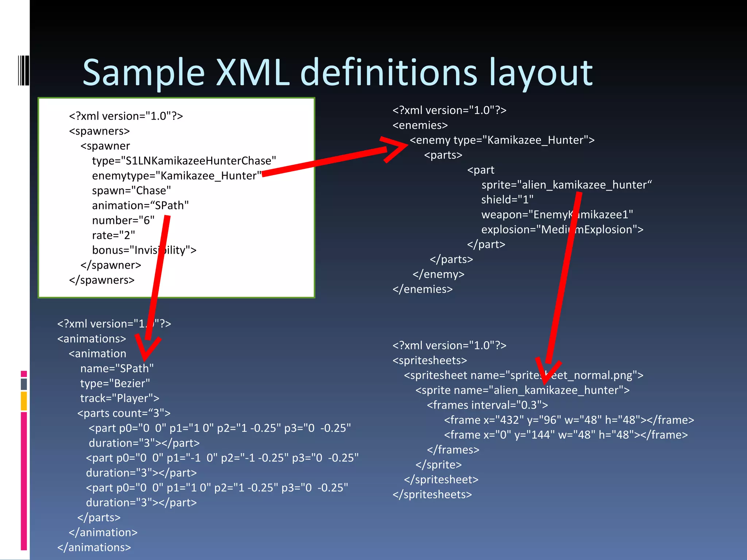Select the <sprite name="alien_kamikazee_hunter"> line

[x=522, y=390]
